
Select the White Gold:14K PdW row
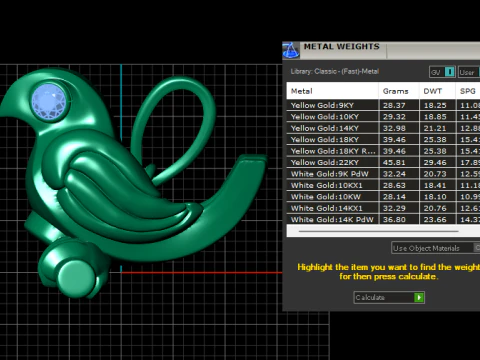point(383,219)
